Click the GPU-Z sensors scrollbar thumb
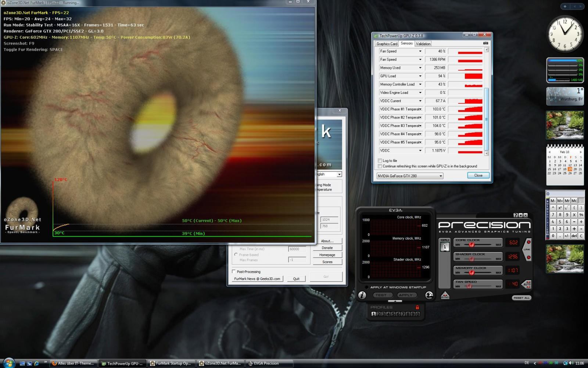Image resolution: width=588 pixels, height=368 pixels. pos(487,119)
